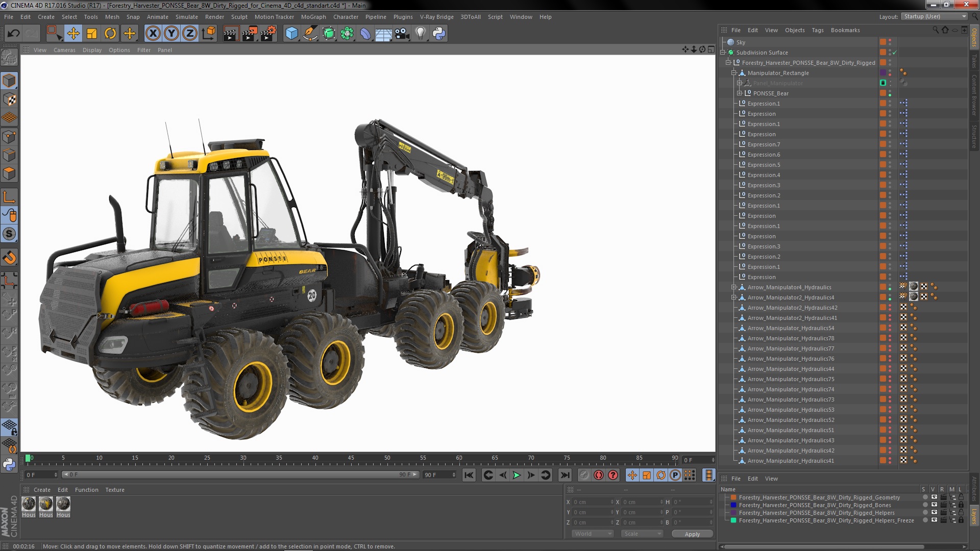This screenshot has height=551, width=980.
Task: Click Helpers_Freeze layer green color swatch
Action: tap(733, 520)
